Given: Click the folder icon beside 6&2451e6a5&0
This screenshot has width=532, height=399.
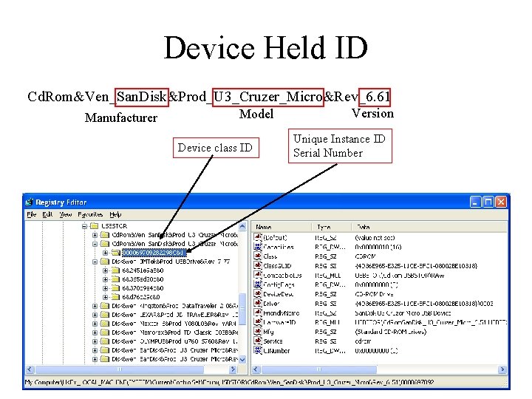Looking at the screenshot, I should pyautogui.click(x=115, y=270).
